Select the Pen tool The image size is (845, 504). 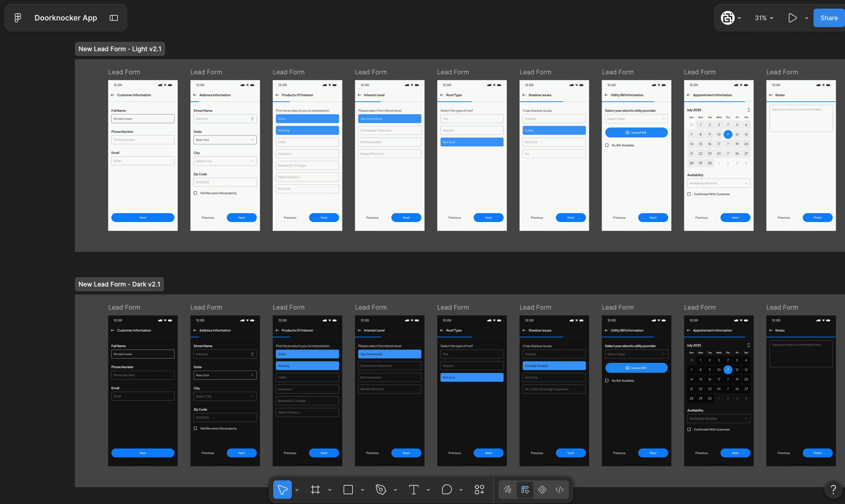click(381, 489)
